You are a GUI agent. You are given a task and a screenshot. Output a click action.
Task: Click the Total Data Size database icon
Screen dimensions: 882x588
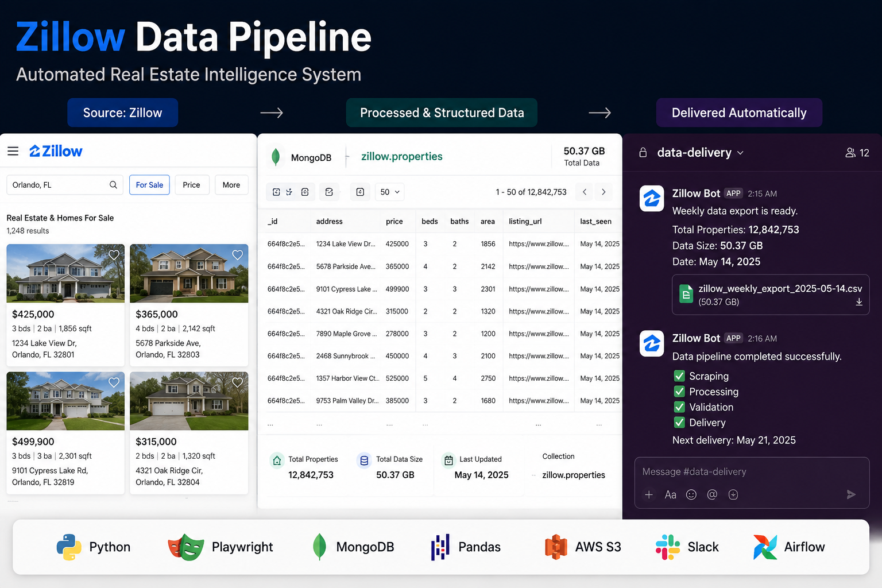[364, 461]
